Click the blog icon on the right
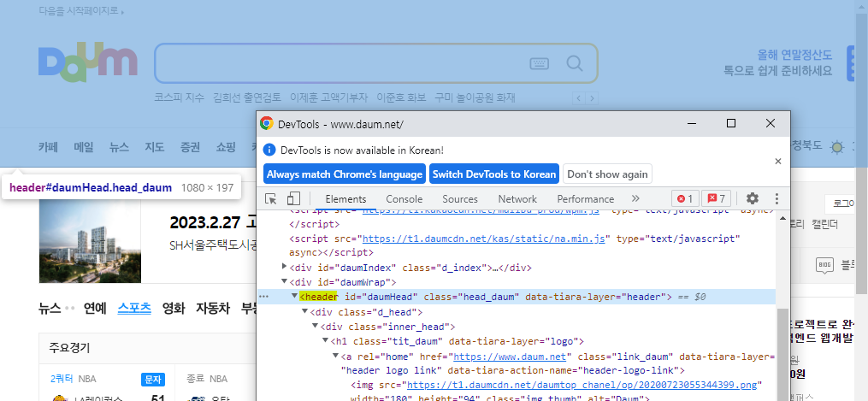 (x=825, y=265)
